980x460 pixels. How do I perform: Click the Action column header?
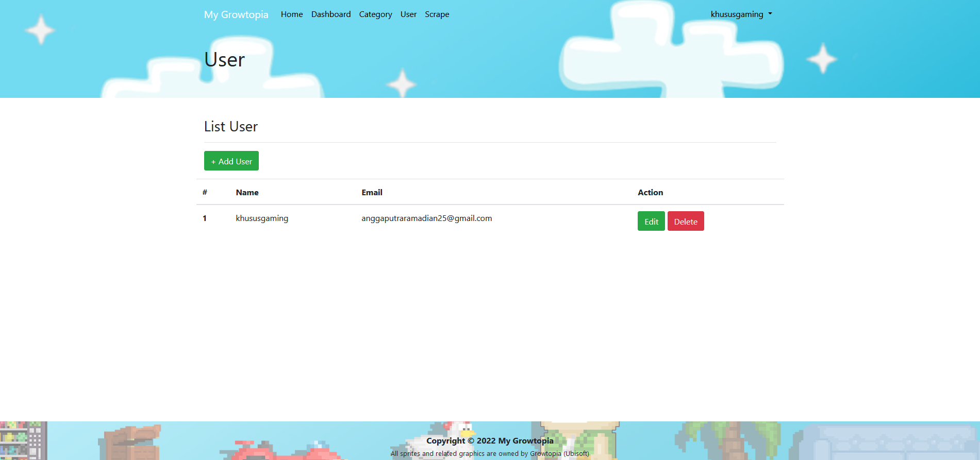[x=651, y=192]
